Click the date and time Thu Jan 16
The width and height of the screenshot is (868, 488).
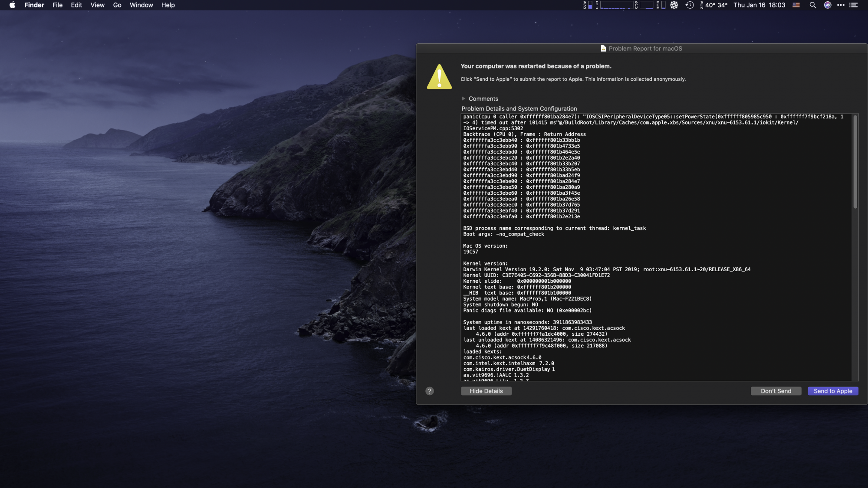pyautogui.click(x=759, y=5)
